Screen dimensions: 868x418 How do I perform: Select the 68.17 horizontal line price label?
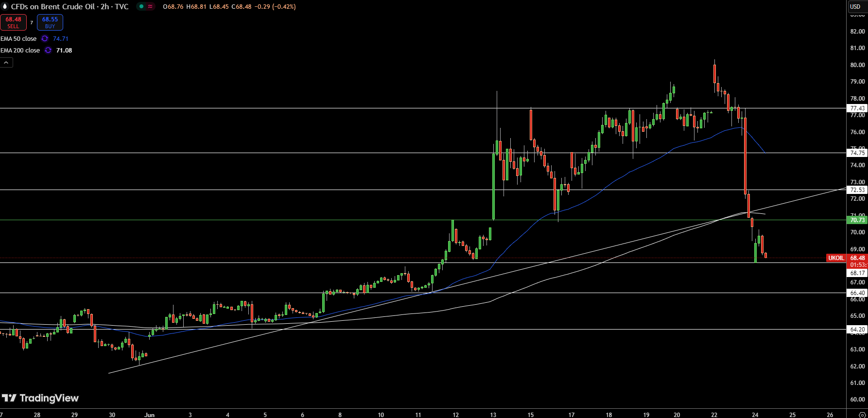pos(857,273)
